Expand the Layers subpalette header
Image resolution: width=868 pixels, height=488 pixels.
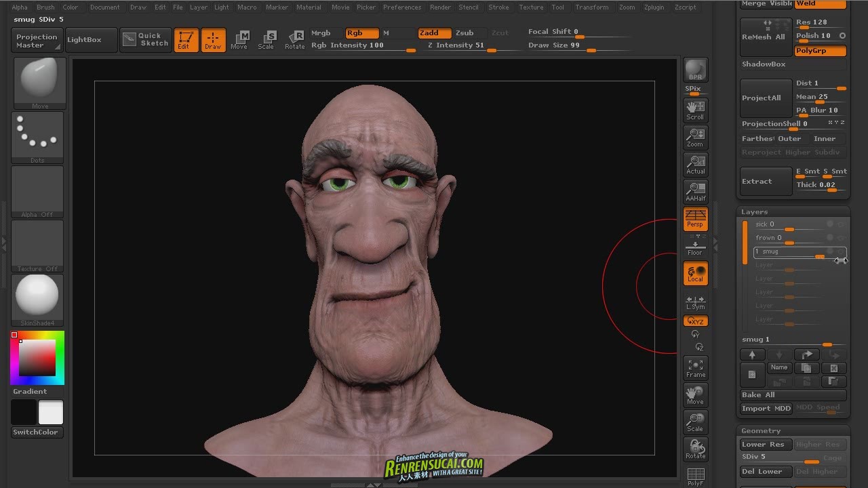[755, 211]
